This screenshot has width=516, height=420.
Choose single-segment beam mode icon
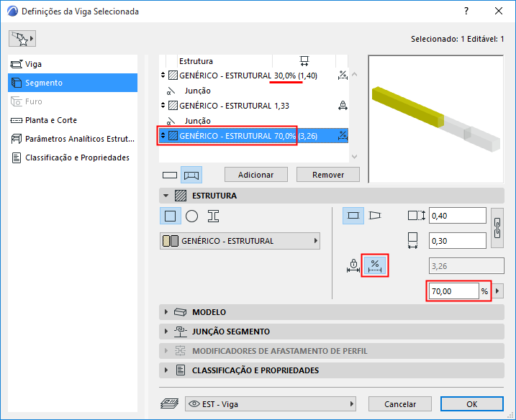170,175
